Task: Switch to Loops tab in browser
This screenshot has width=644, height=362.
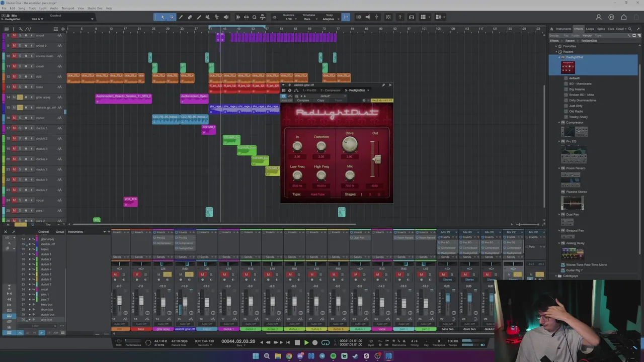Action: pos(590,29)
